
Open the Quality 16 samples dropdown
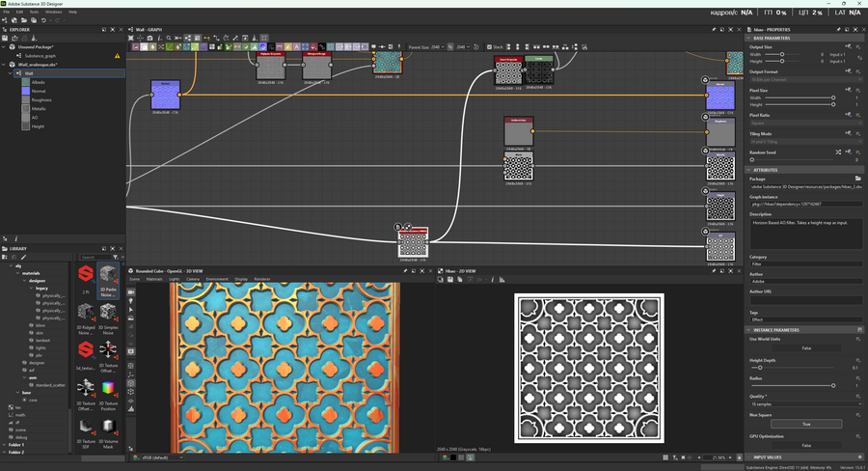(805, 403)
